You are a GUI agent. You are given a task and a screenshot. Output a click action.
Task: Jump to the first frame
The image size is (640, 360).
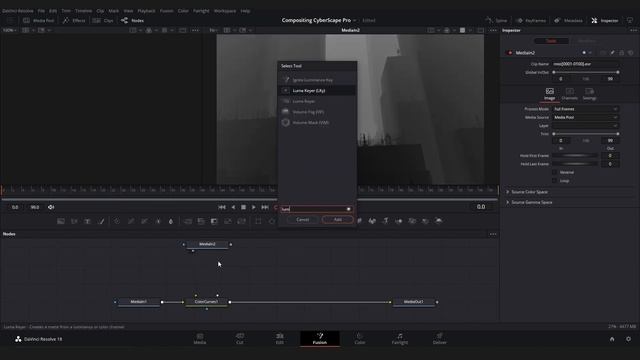click(222, 207)
